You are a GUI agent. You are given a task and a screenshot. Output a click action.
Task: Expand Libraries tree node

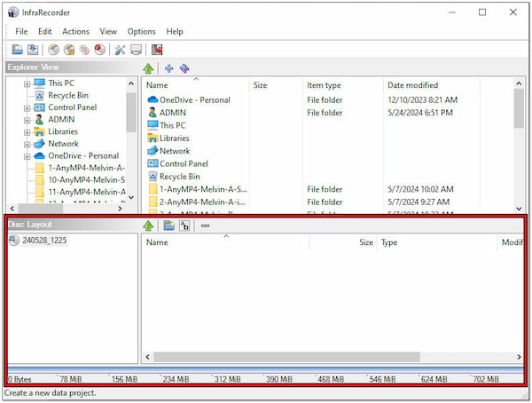(x=27, y=132)
